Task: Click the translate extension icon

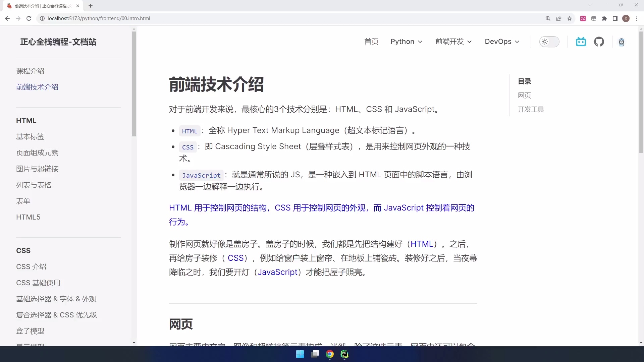Action: point(583,18)
